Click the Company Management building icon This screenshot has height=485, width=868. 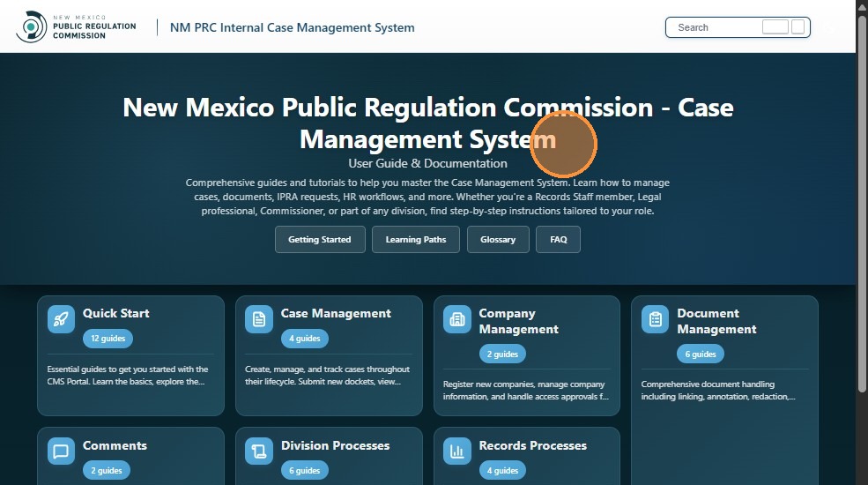[457, 319]
